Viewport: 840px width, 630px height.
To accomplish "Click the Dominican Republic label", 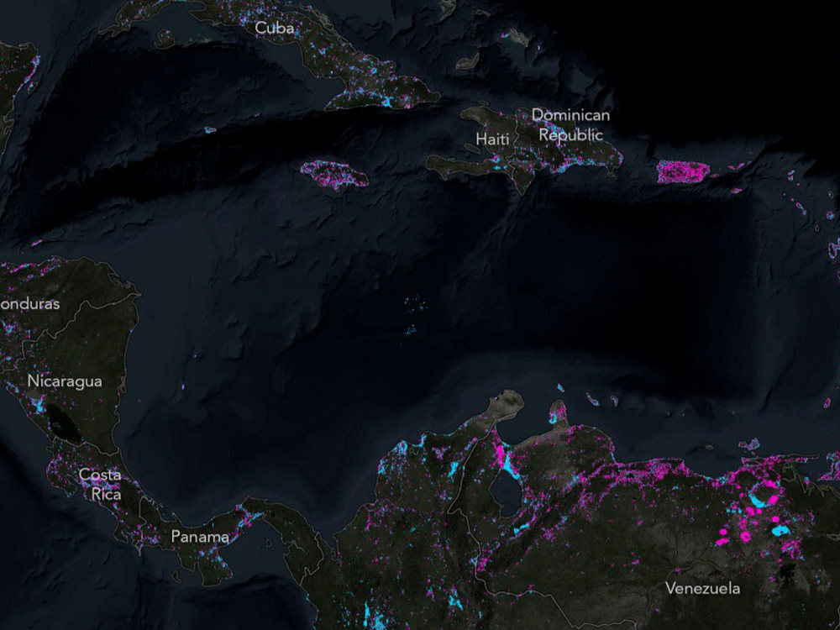I will click(x=571, y=124).
